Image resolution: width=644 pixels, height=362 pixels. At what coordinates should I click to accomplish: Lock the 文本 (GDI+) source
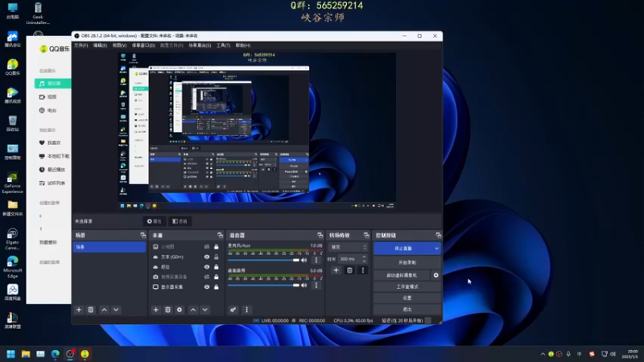217,257
